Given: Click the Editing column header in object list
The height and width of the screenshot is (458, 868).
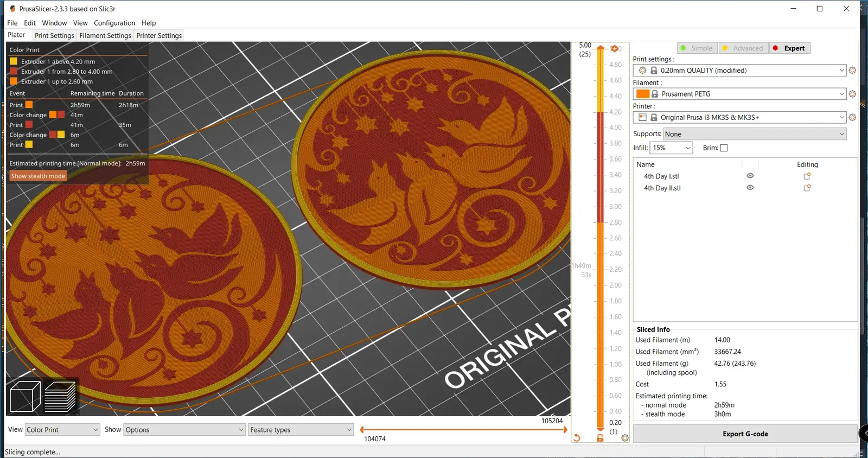Looking at the screenshot, I should [x=807, y=164].
